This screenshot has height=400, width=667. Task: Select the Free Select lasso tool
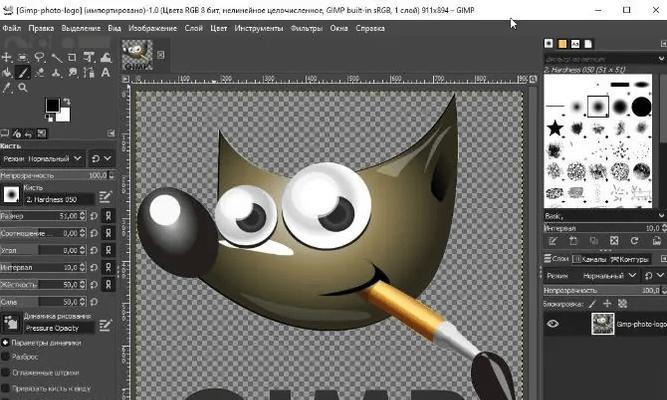[40, 57]
